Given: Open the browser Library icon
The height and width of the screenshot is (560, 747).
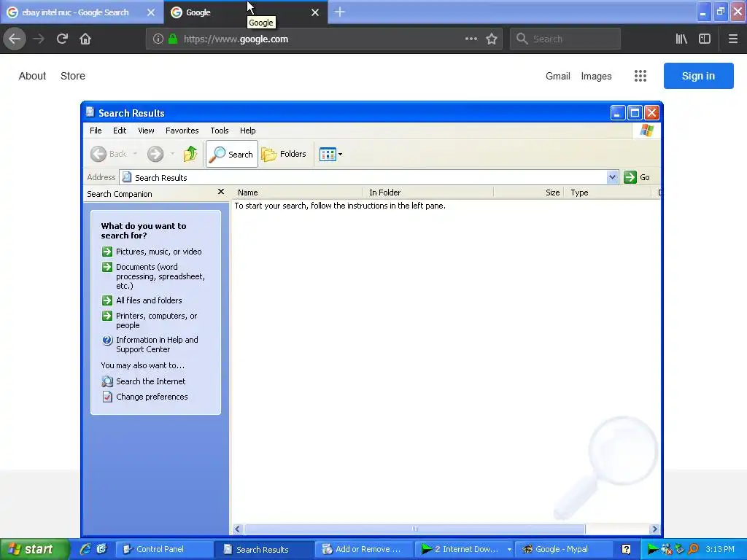Looking at the screenshot, I should coord(681,39).
